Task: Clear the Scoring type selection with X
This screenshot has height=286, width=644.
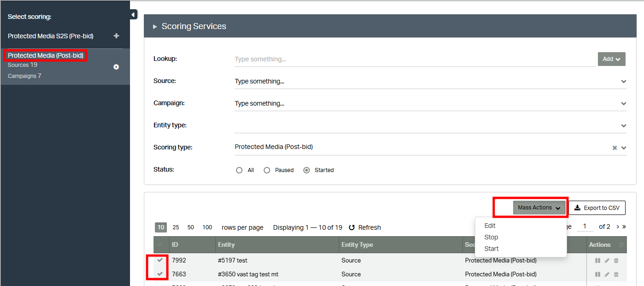Action: pos(614,148)
